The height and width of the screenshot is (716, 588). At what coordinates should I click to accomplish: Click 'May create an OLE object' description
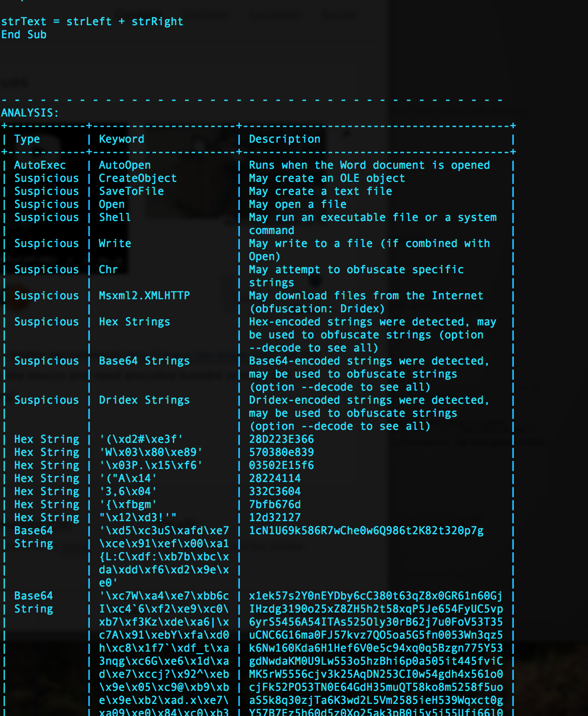pyautogui.click(x=327, y=178)
